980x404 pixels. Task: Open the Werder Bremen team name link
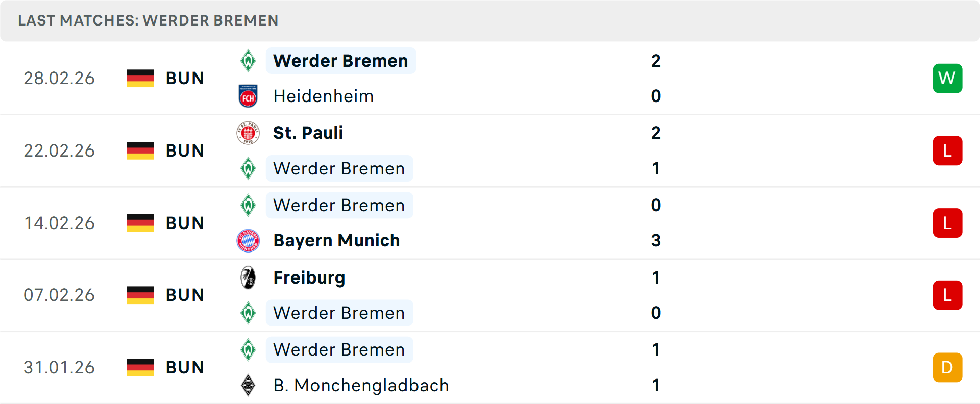tap(340, 60)
